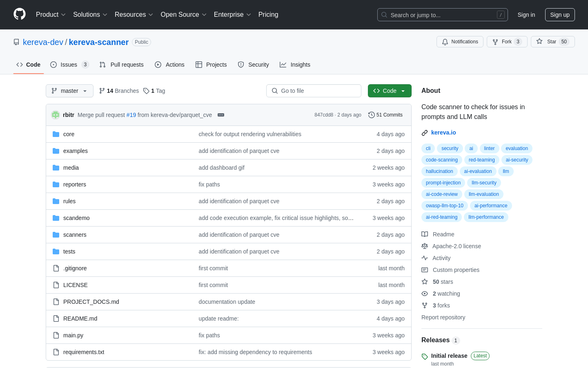Click the Initial release tag icon
Viewport: 588px width, 368px height.
click(425, 357)
